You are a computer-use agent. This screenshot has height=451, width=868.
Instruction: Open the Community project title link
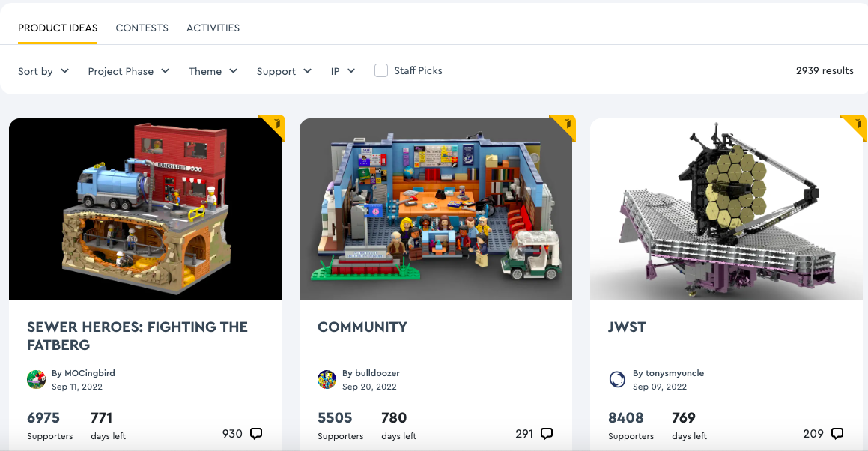[x=362, y=327]
